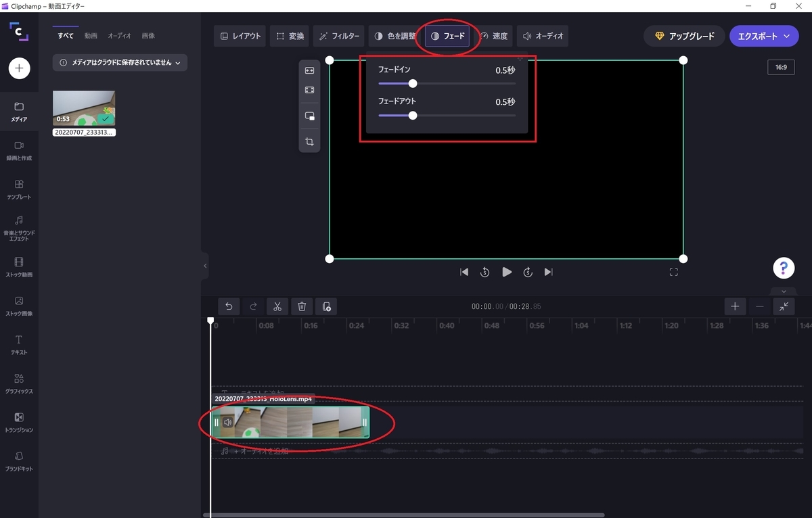Click the undo arrow in the timeline toolbar
Image resolution: width=812 pixels, height=518 pixels.
pyautogui.click(x=229, y=306)
